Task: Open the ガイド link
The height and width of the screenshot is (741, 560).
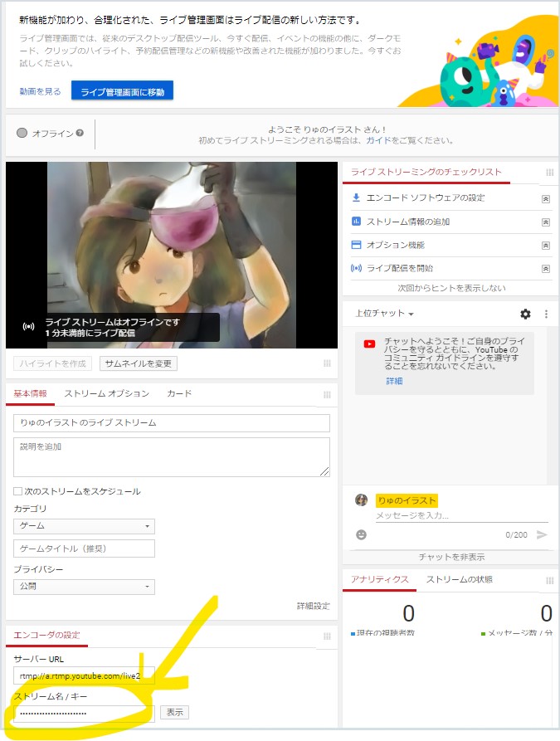Action: click(378, 140)
